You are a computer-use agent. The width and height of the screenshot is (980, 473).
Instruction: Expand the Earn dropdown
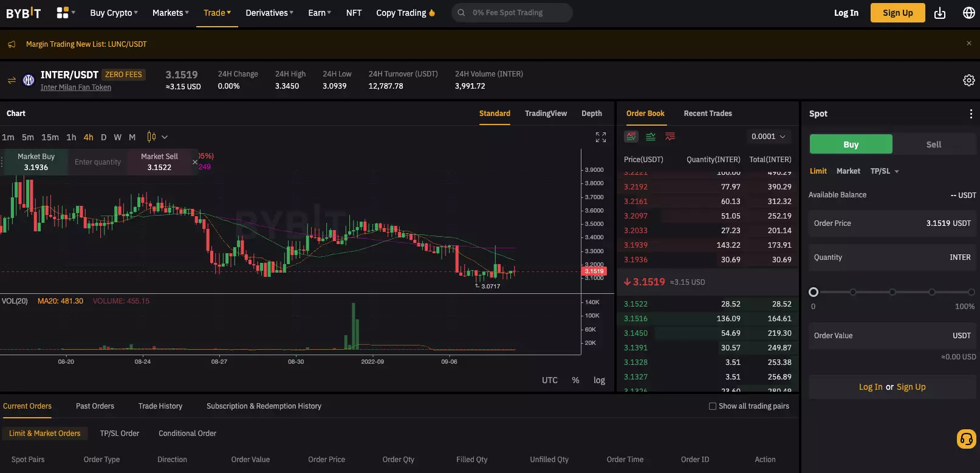[x=320, y=13]
